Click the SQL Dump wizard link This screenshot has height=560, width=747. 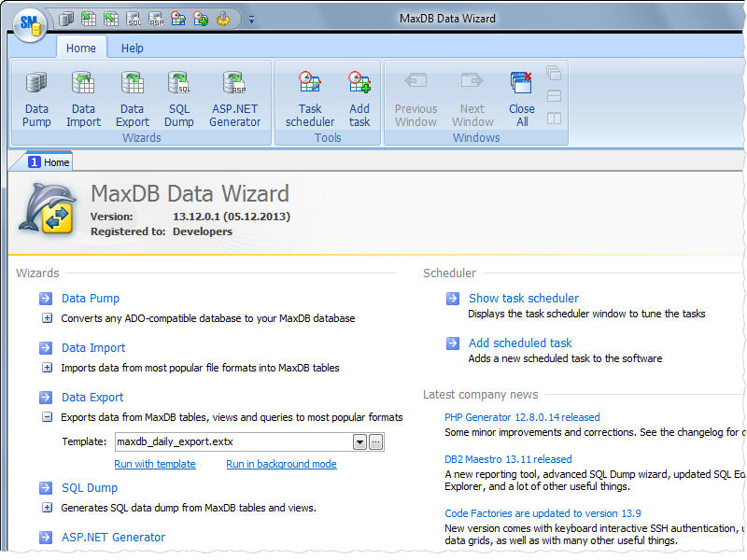(90, 488)
